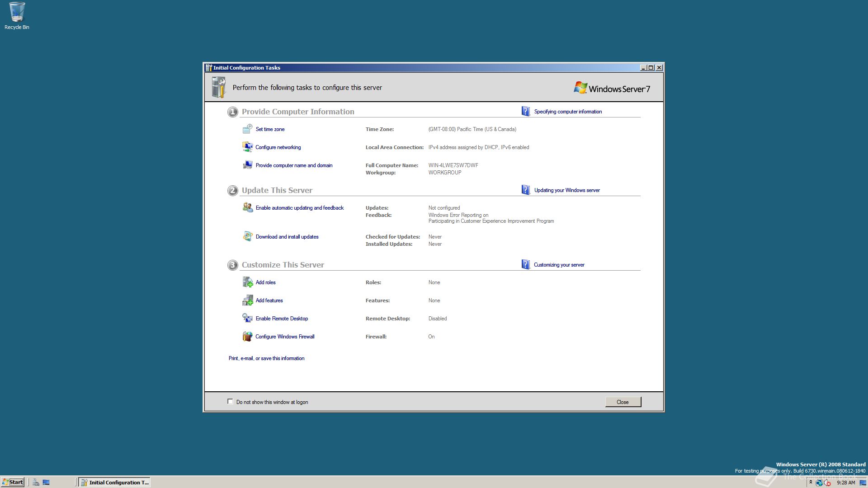The image size is (868, 488).
Task: Click 'Update This Server' section heading
Action: tap(277, 190)
